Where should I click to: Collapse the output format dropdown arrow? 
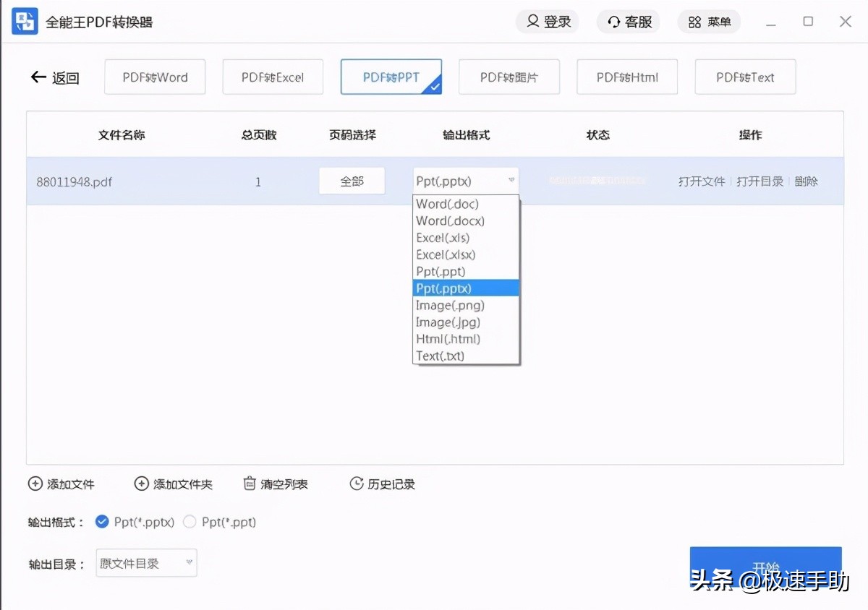tap(511, 181)
